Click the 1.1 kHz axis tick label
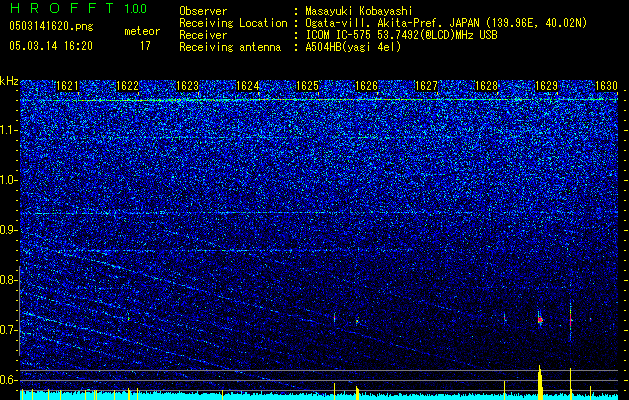This screenshot has height=400, width=629. [x=8, y=130]
